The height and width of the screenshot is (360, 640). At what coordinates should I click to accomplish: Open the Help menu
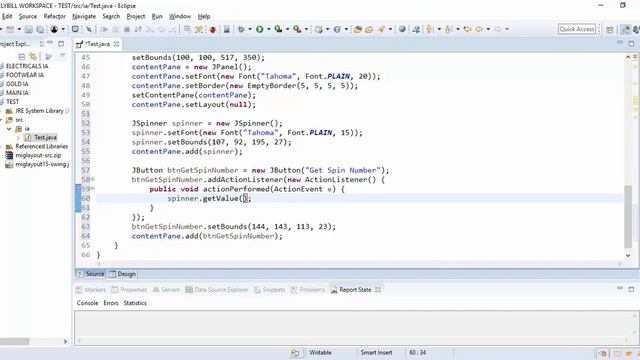(x=204, y=16)
